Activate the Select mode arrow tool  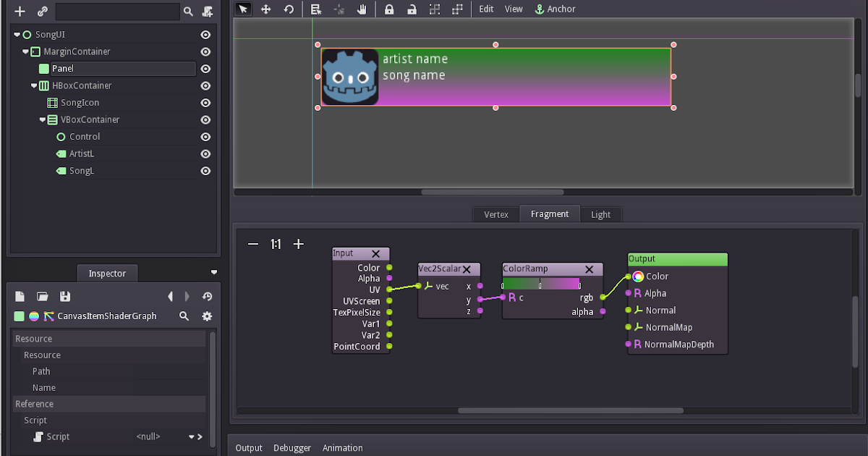coord(243,9)
